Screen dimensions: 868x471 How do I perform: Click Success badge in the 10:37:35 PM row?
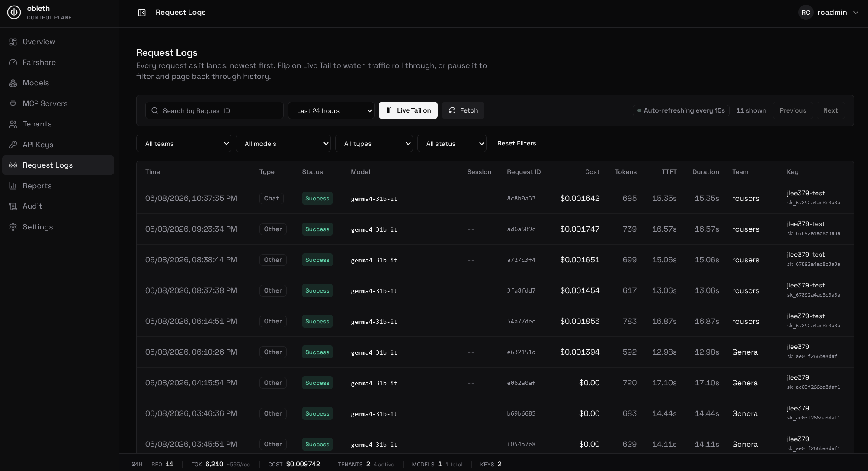coord(317,198)
